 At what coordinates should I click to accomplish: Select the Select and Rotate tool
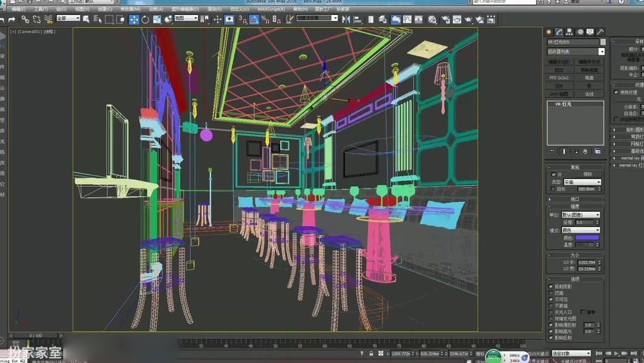point(145,20)
